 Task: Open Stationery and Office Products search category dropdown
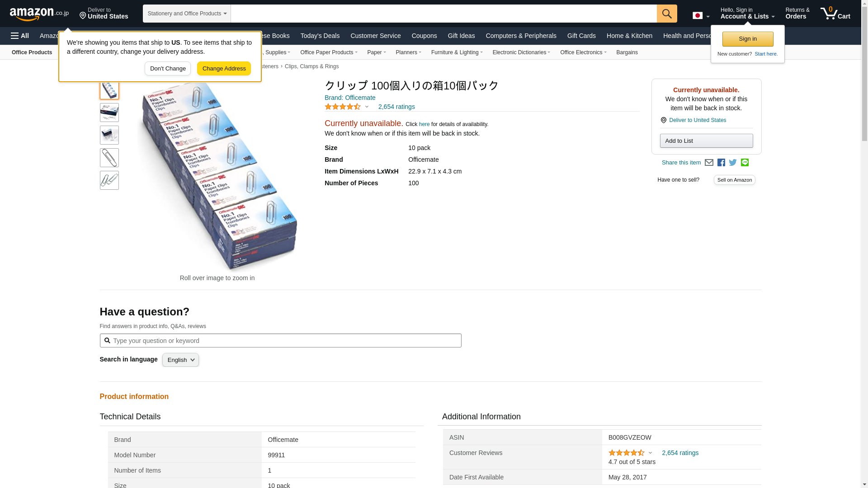click(187, 14)
